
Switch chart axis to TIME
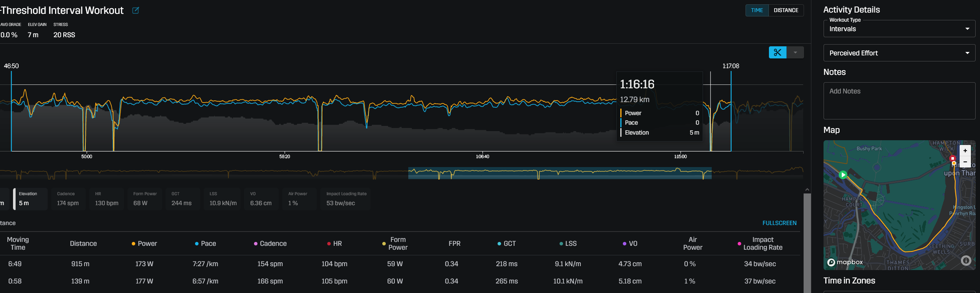click(x=757, y=10)
